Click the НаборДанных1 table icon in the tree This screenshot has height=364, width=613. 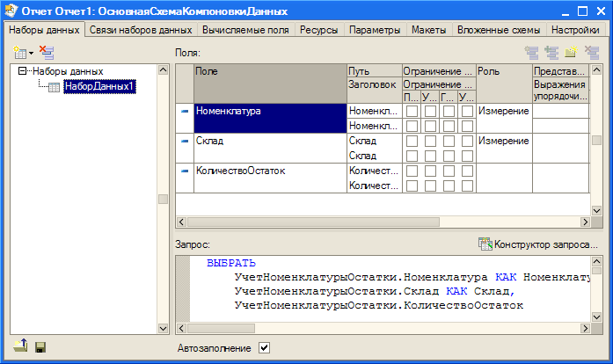pyautogui.click(x=53, y=86)
